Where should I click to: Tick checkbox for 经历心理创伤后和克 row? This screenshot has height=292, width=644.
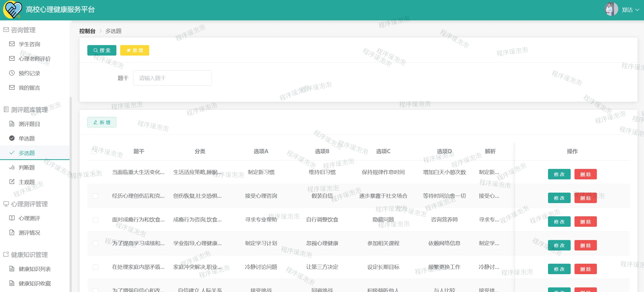95,196
